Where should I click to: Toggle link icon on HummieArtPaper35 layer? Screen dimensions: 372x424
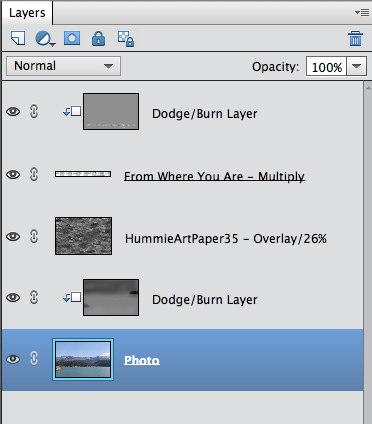point(34,236)
